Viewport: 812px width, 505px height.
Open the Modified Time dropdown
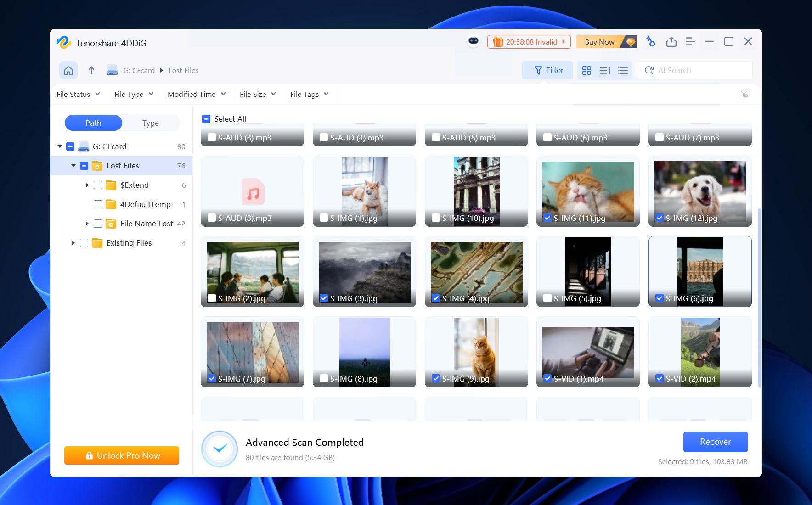coord(197,94)
